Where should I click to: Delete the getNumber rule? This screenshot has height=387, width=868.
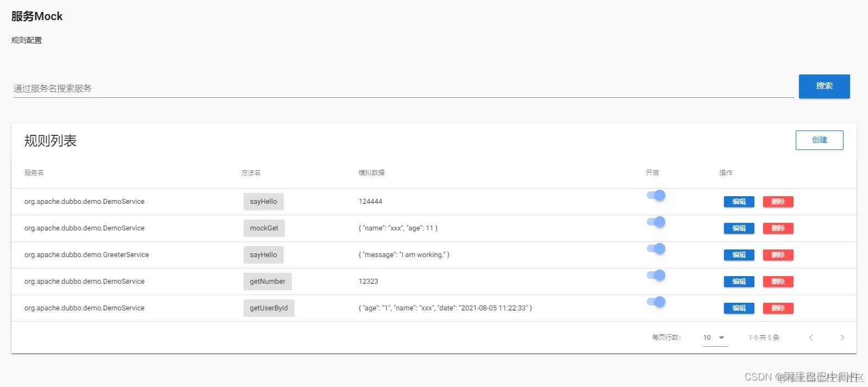[778, 282]
